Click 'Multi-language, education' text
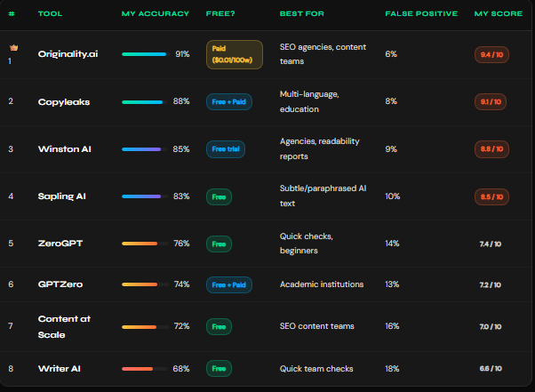This screenshot has width=535, height=392. [309, 101]
